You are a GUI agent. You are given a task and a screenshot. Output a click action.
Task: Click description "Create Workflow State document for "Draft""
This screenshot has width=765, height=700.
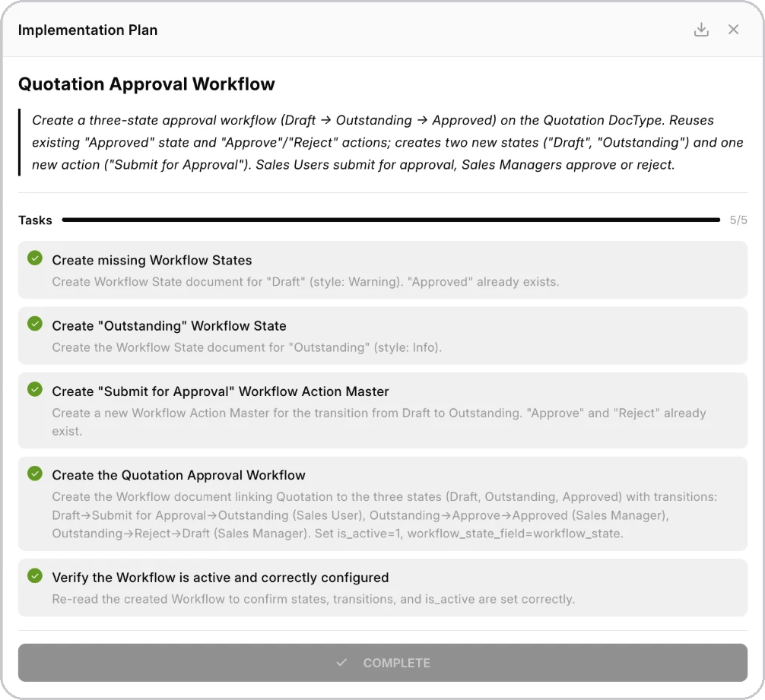pos(306,282)
